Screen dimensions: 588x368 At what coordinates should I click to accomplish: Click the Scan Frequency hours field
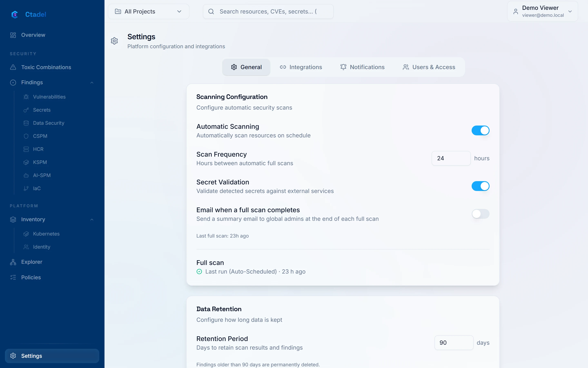451,158
